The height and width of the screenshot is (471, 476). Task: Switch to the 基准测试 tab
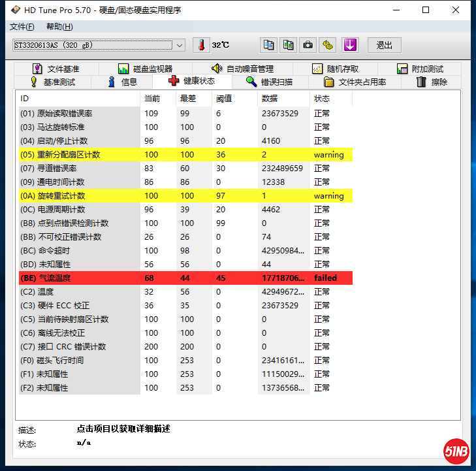[52, 82]
